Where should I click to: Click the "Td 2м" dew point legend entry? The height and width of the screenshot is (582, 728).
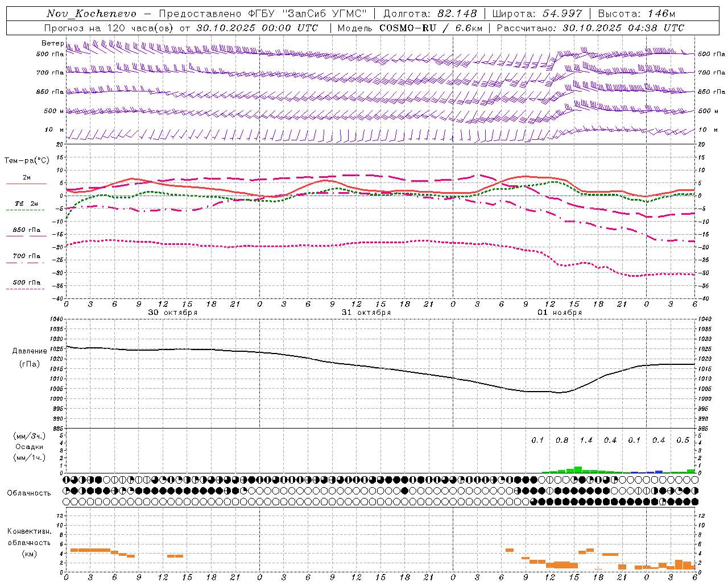[x=26, y=203]
